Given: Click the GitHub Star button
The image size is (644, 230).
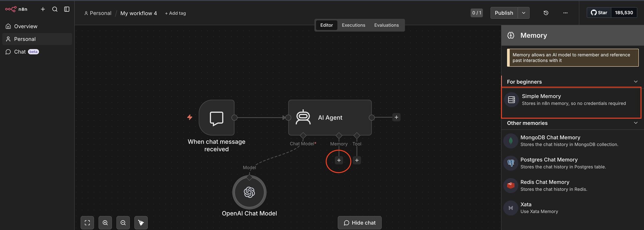Looking at the screenshot, I should click(x=599, y=12).
